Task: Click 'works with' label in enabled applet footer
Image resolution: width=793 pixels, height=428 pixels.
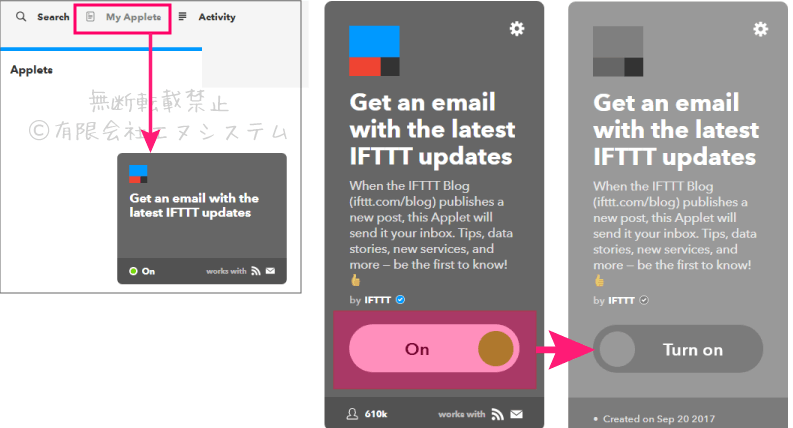Action: 461,414
